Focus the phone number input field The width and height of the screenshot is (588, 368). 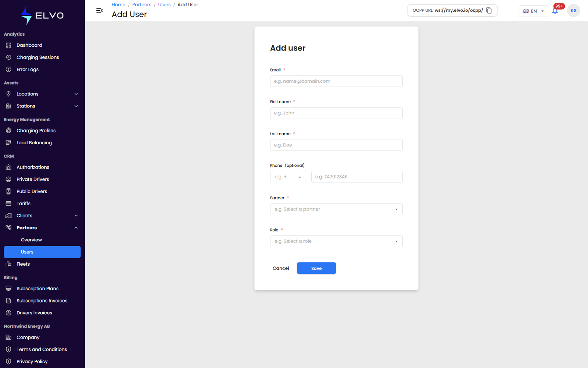pyautogui.click(x=357, y=177)
